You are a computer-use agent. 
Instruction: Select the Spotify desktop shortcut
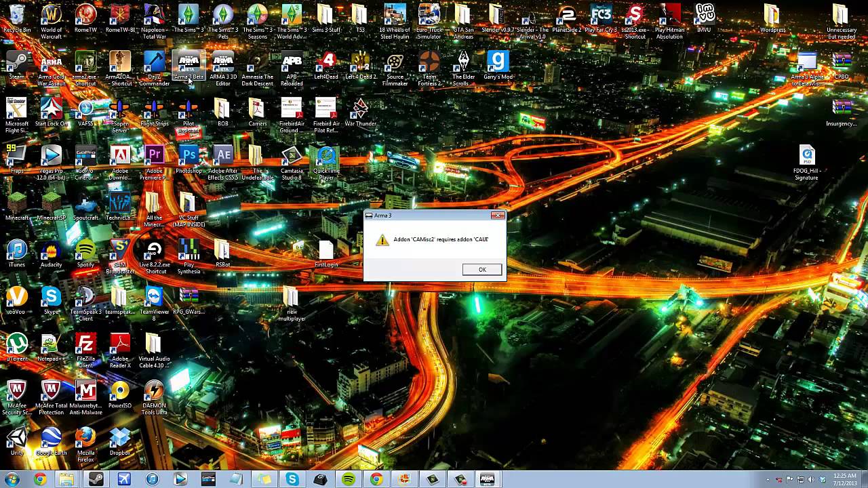click(85, 253)
